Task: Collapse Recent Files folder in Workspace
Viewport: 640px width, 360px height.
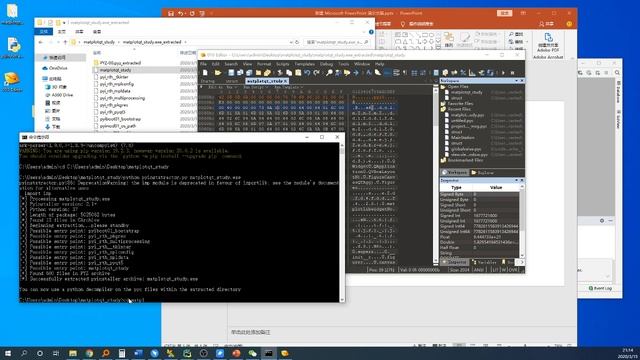Action: tap(443, 109)
